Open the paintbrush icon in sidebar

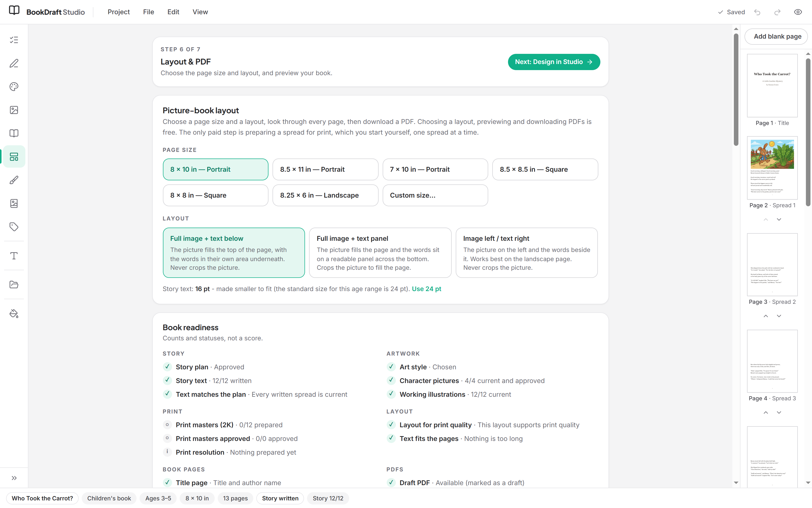click(14, 180)
